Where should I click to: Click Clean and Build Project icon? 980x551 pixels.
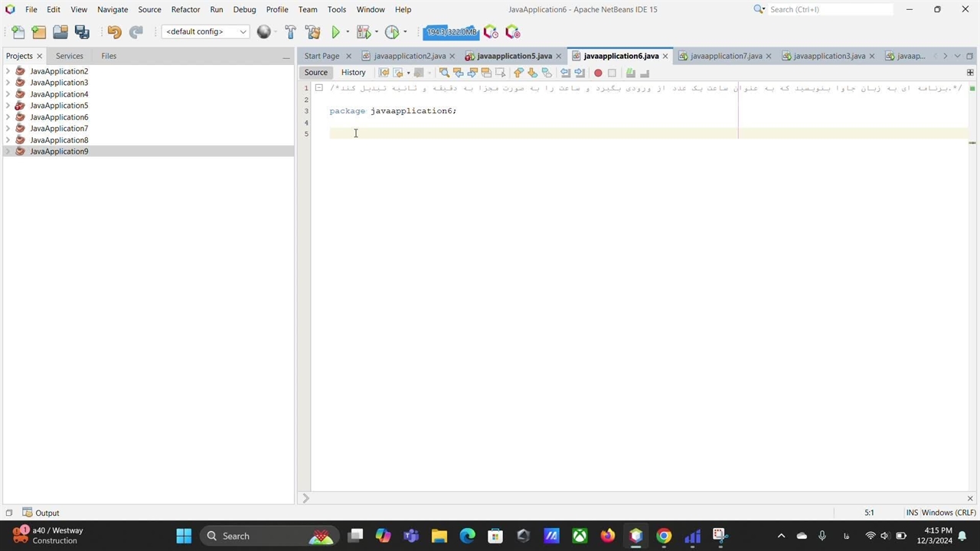(312, 32)
